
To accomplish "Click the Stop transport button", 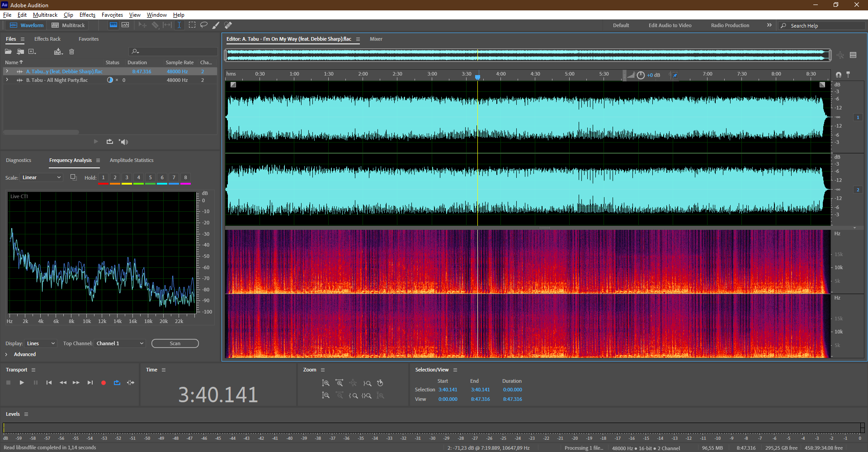I will pyautogui.click(x=8, y=383).
